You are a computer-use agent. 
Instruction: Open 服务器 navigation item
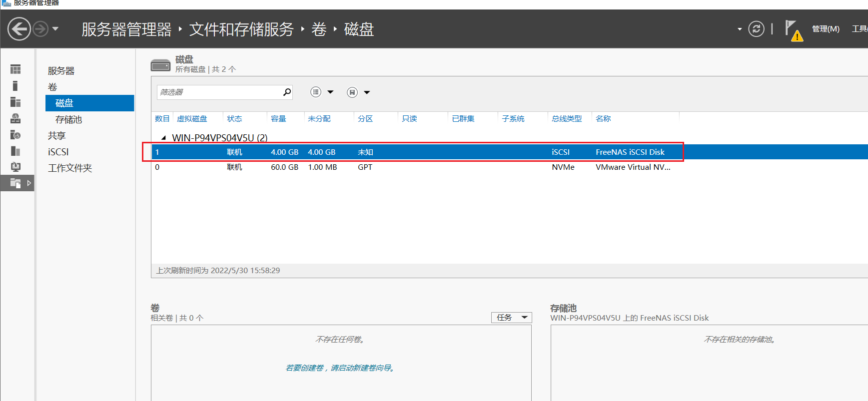pos(61,71)
